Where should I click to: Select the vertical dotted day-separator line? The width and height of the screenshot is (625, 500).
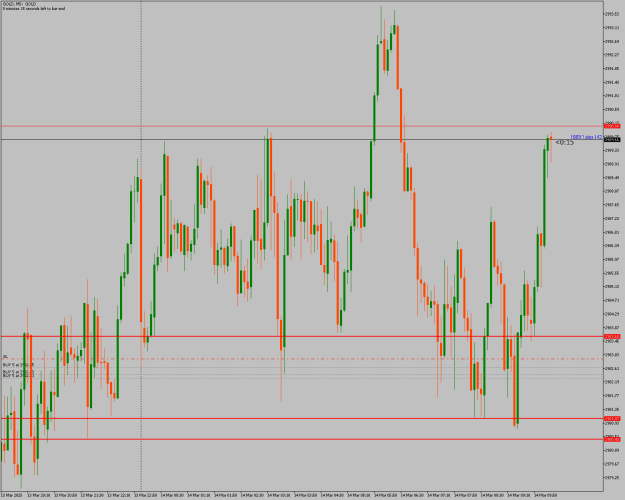click(141, 245)
